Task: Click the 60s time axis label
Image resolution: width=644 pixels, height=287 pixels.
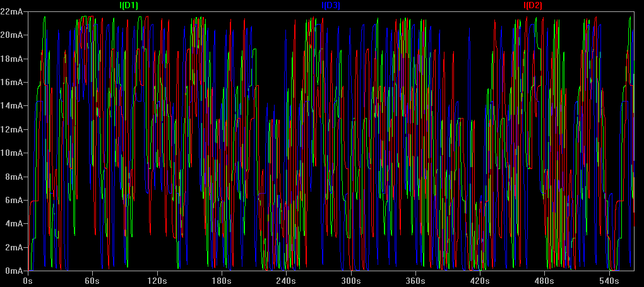Action: (x=92, y=281)
